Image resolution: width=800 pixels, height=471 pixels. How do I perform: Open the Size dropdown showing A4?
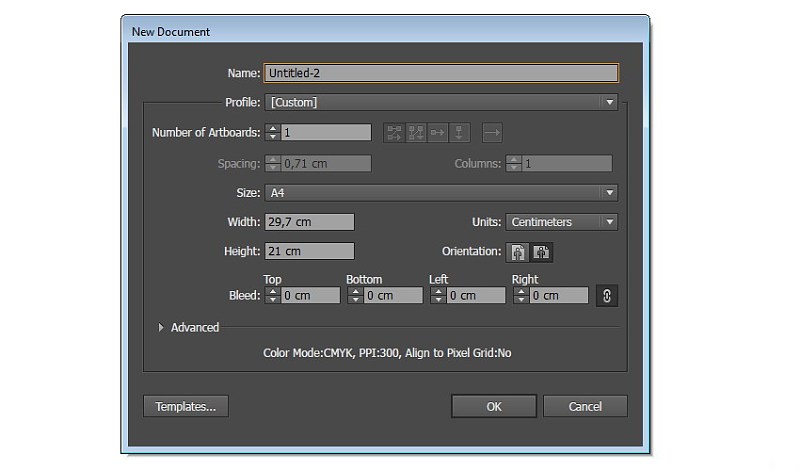coord(440,193)
